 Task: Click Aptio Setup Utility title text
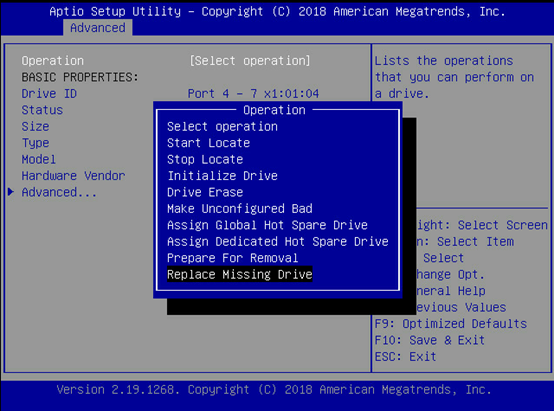pos(277,12)
